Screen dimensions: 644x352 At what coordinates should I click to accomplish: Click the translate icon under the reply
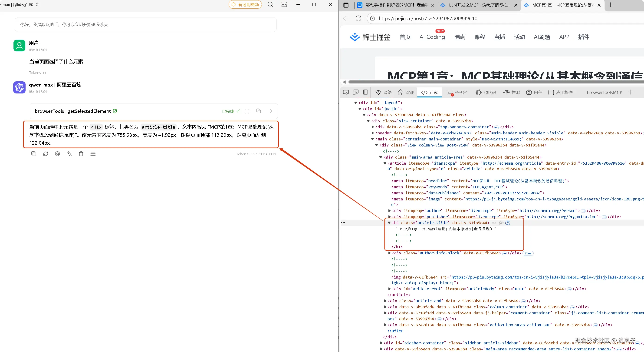coord(69,154)
